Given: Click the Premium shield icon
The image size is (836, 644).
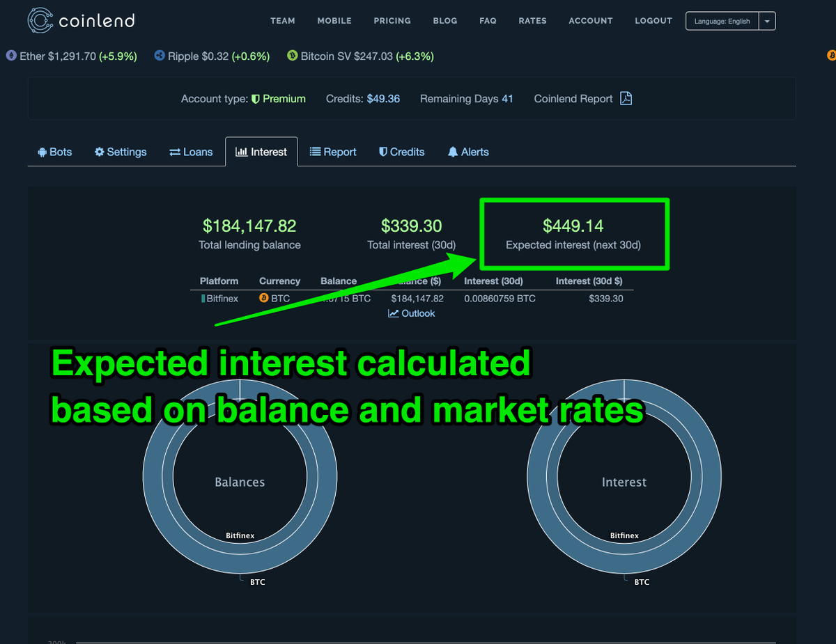Looking at the screenshot, I should pyautogui.click(x=256, y=99).
